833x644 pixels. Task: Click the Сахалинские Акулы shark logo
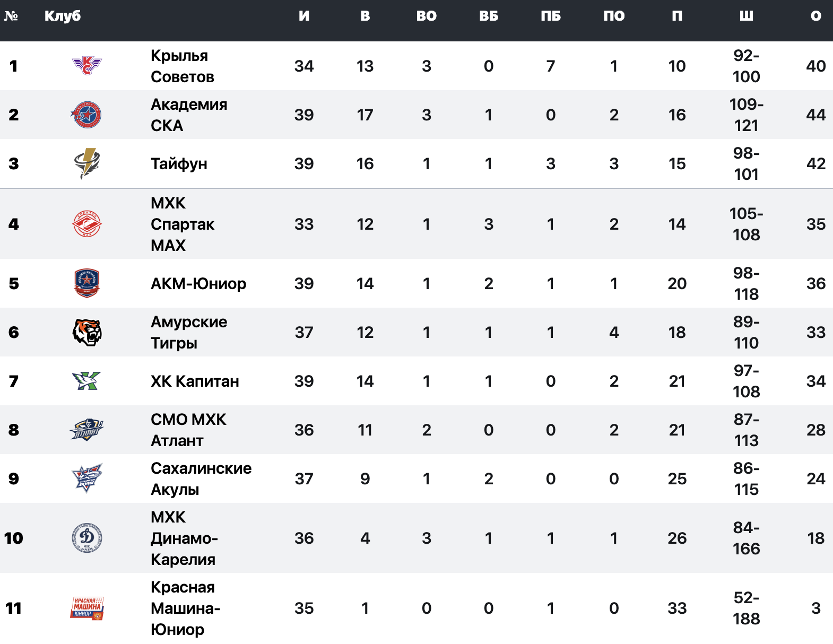pyautogui.click(x=86, y=478)
